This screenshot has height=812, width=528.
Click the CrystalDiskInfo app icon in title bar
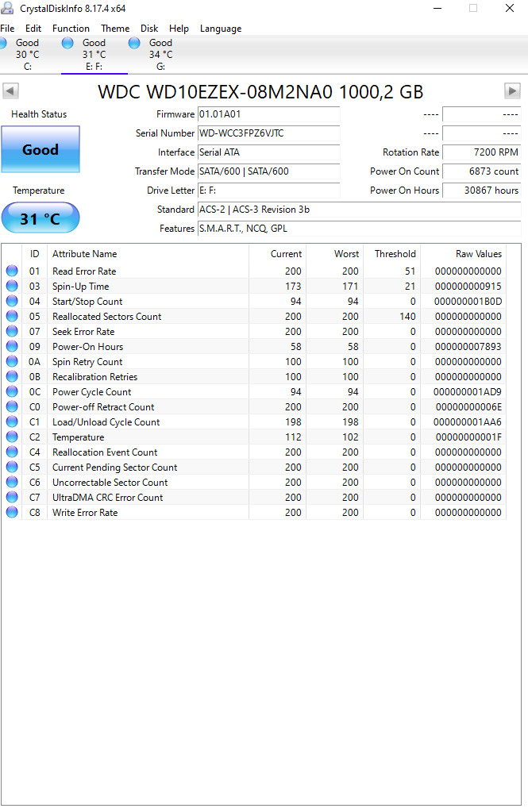7,8
